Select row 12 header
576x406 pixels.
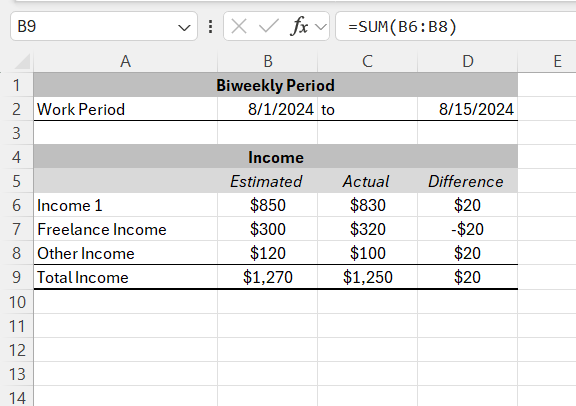(17, 350)
